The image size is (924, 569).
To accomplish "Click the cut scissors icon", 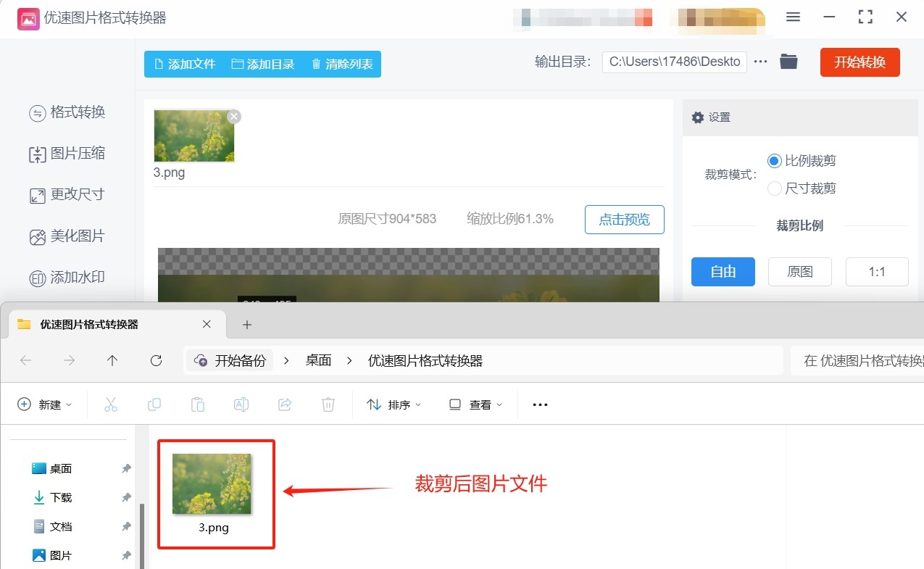I will click(111, 404).
